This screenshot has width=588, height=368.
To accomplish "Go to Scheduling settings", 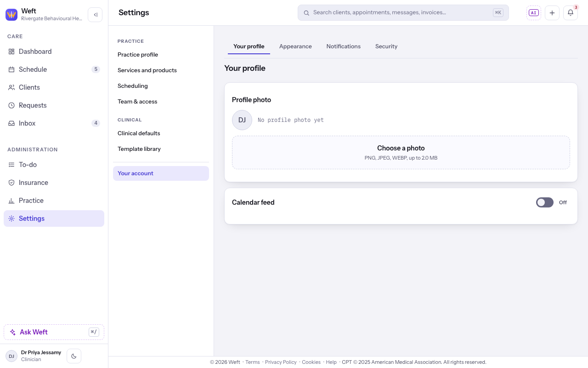I will [x=161, y=86].
